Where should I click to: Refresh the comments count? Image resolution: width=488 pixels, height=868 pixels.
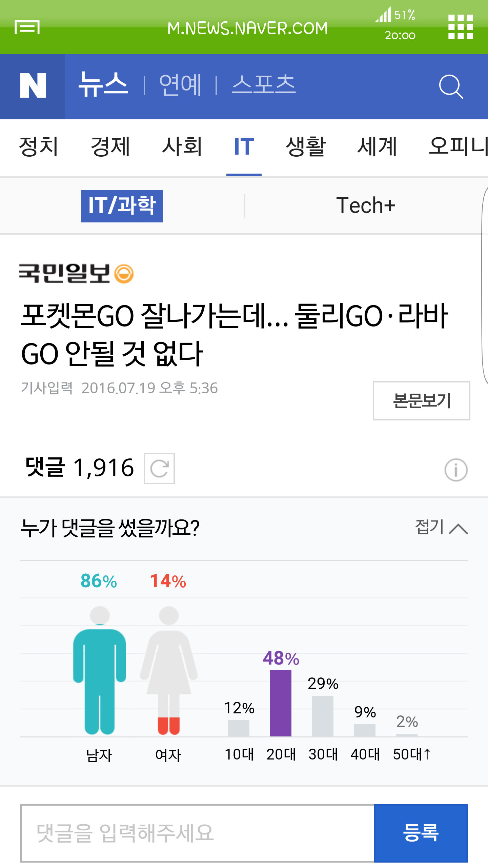pyautogui.click(x=159, y=469)
